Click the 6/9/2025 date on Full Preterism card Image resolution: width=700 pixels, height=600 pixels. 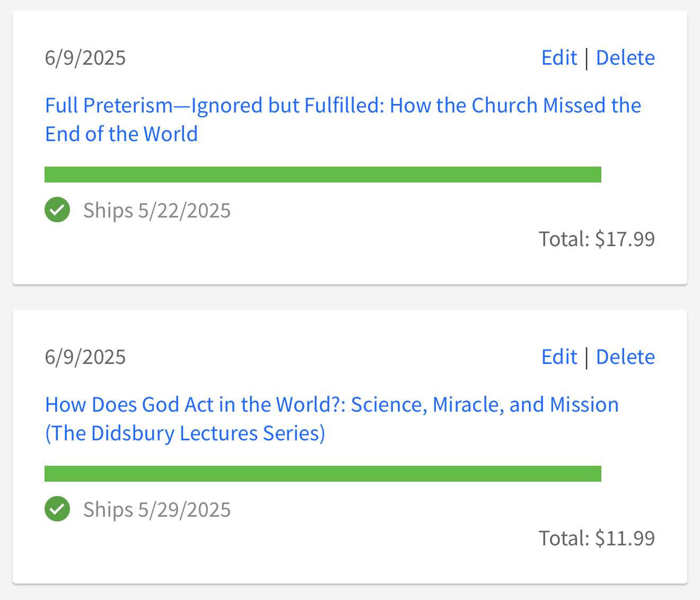(85, 58)
